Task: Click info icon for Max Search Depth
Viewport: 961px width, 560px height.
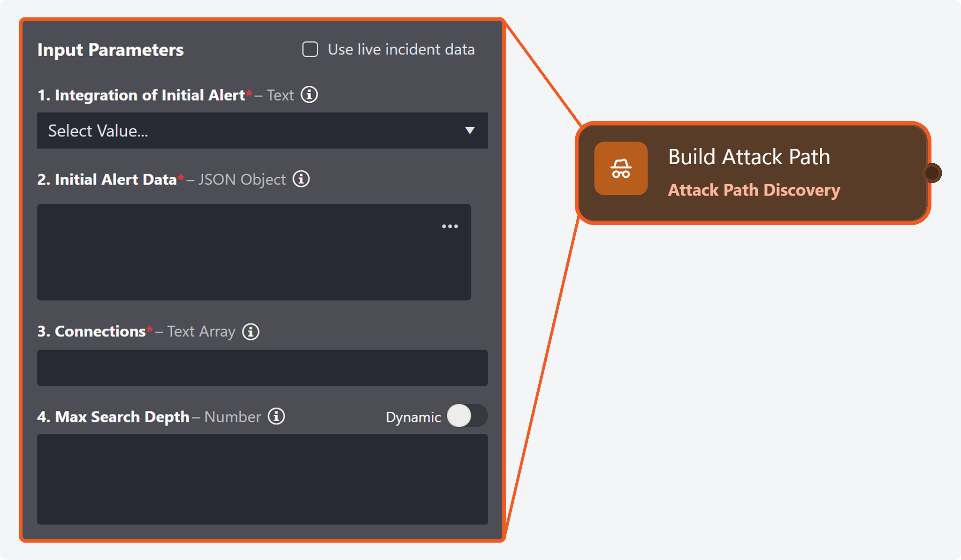Action: (276, 416)
